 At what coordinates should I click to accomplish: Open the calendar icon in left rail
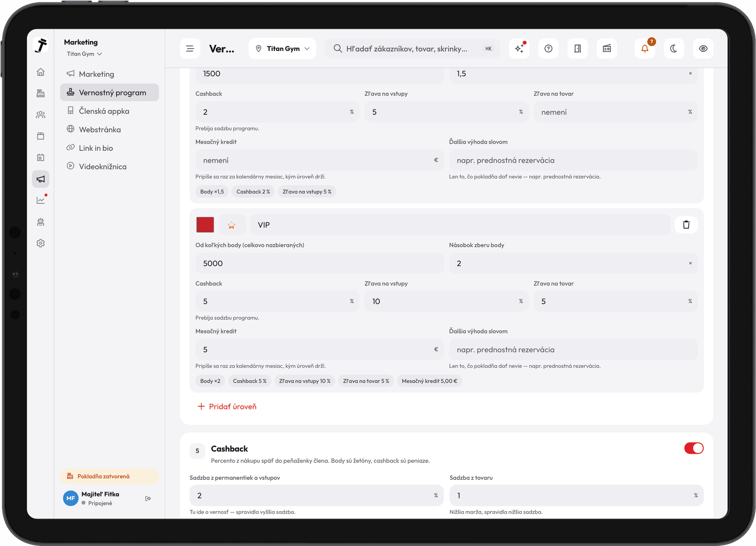(x=41, y=157)
